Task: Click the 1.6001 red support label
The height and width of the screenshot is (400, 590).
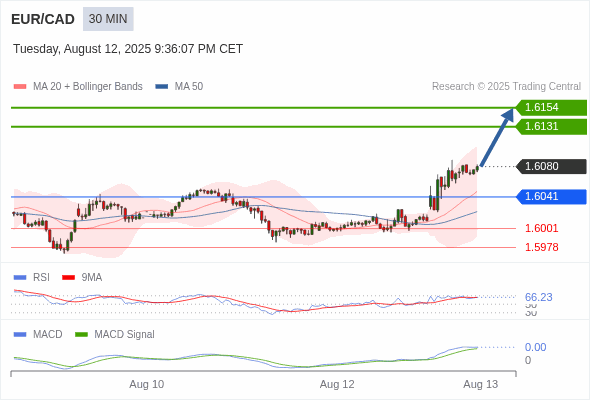Action: point(541,228)
